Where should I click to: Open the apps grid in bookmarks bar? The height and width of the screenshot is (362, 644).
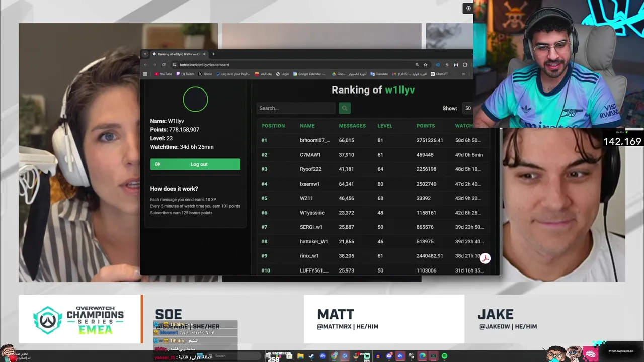[145, 74]
